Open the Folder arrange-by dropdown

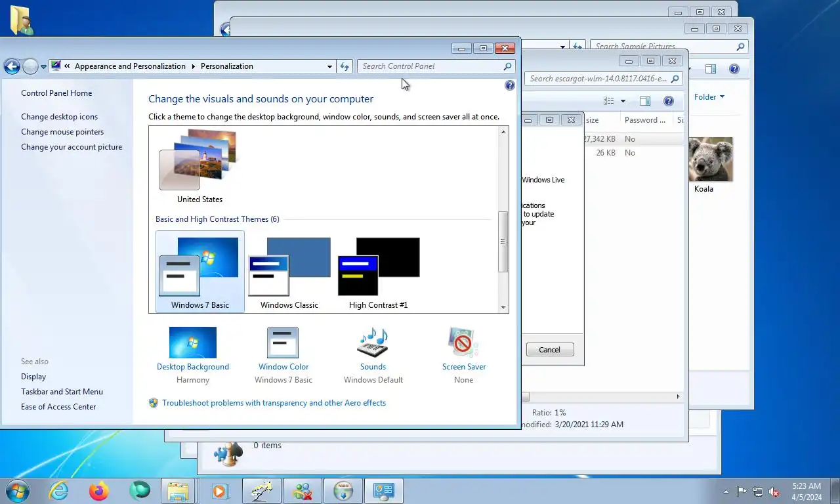click(709, 97)
